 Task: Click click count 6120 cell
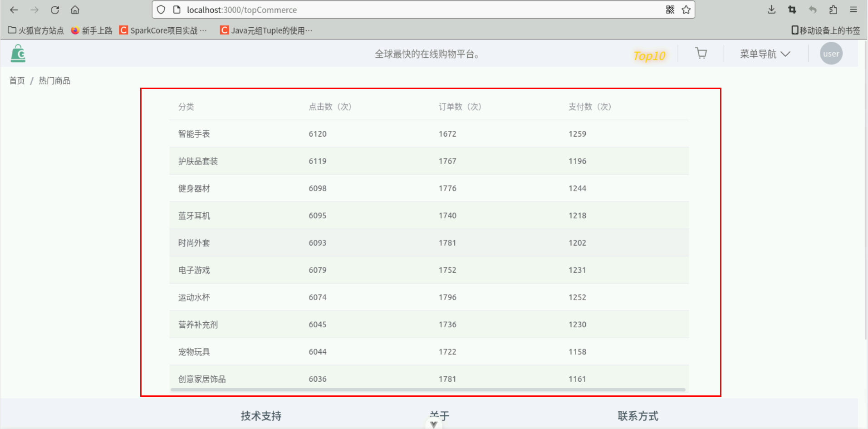318,134
